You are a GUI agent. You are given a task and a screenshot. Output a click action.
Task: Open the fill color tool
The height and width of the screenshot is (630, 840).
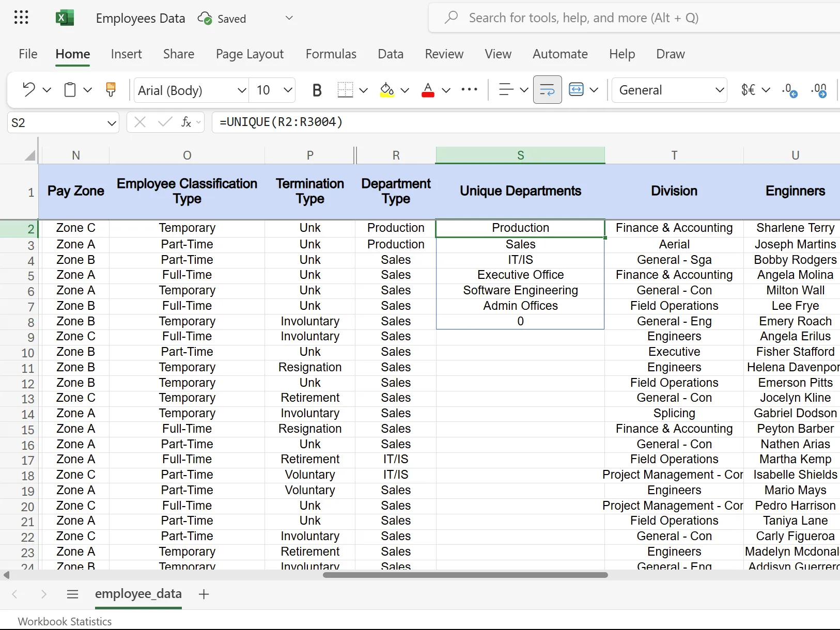pos(387,90)
